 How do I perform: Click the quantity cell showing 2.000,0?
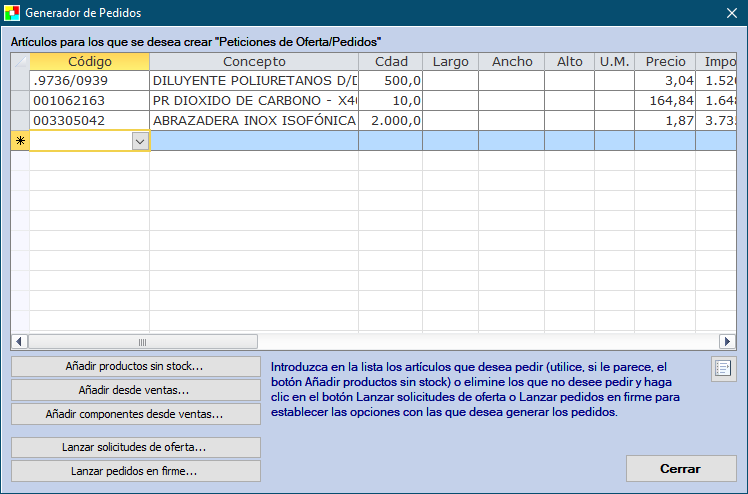tap(390, 121)
